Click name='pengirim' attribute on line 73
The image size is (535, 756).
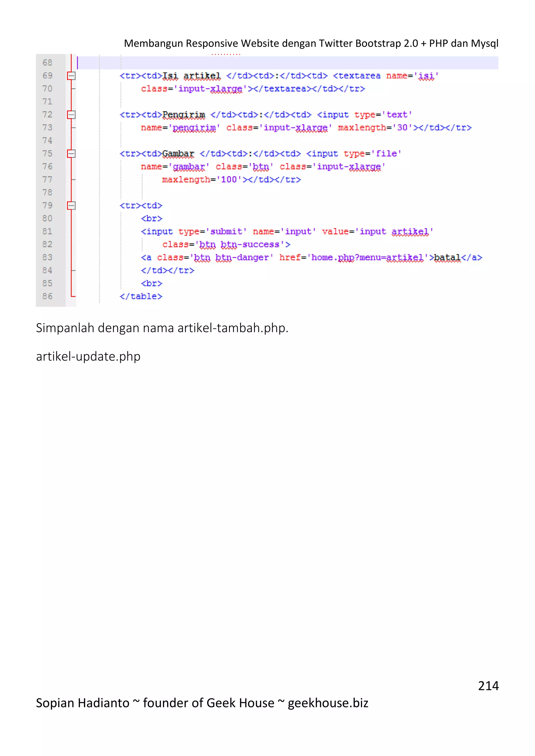[x=180, y=128]
